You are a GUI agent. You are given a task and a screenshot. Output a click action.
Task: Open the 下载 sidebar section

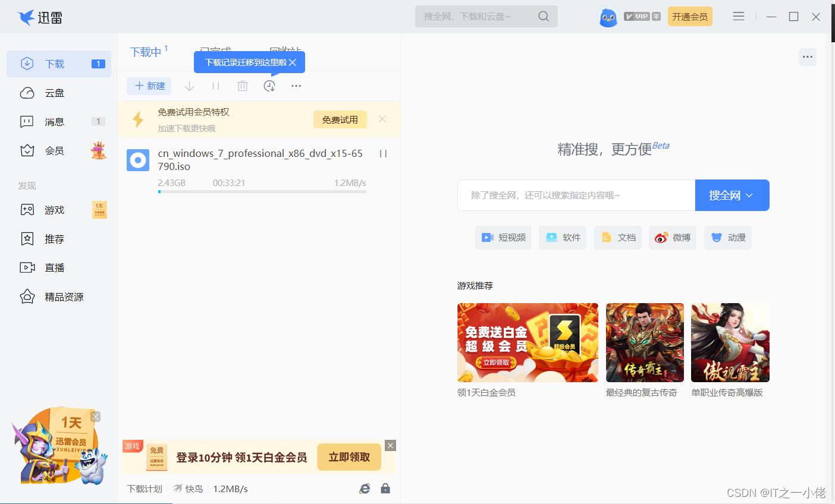click(59, 64)
